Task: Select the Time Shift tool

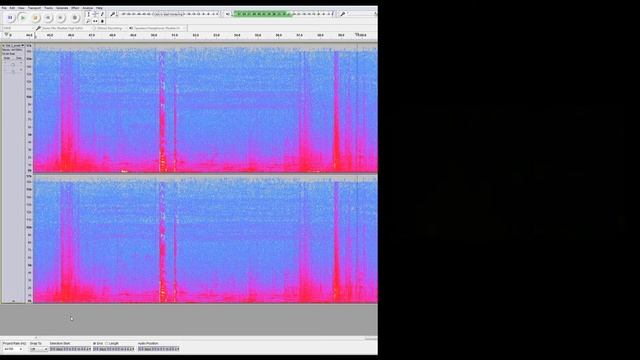Action: (95, 21)
